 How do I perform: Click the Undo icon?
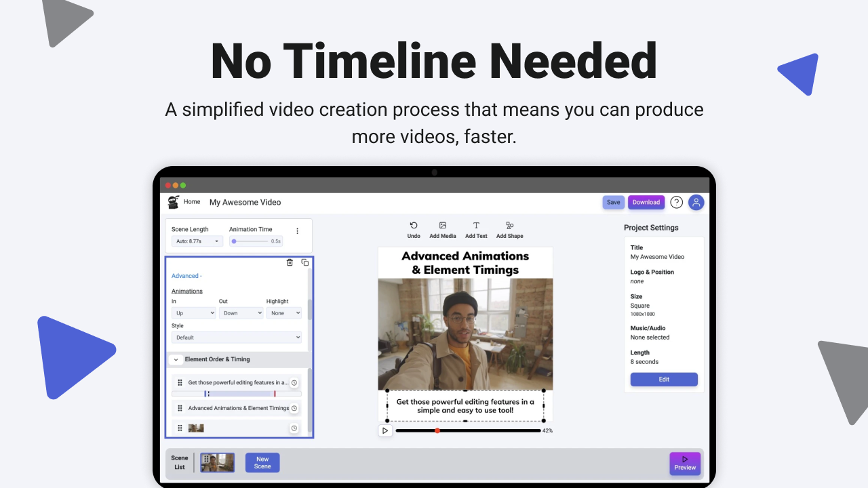(414, 226)
